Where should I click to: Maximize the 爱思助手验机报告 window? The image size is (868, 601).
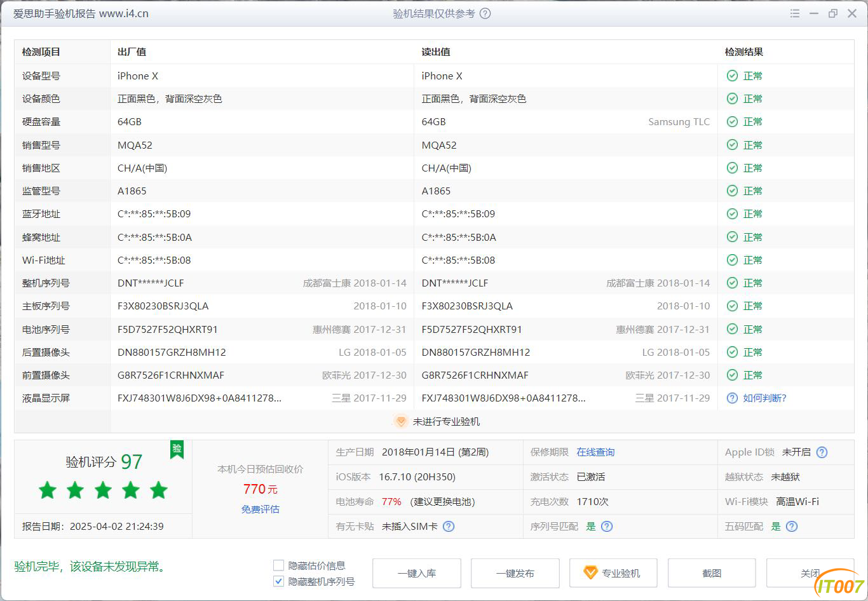point(833,13)
